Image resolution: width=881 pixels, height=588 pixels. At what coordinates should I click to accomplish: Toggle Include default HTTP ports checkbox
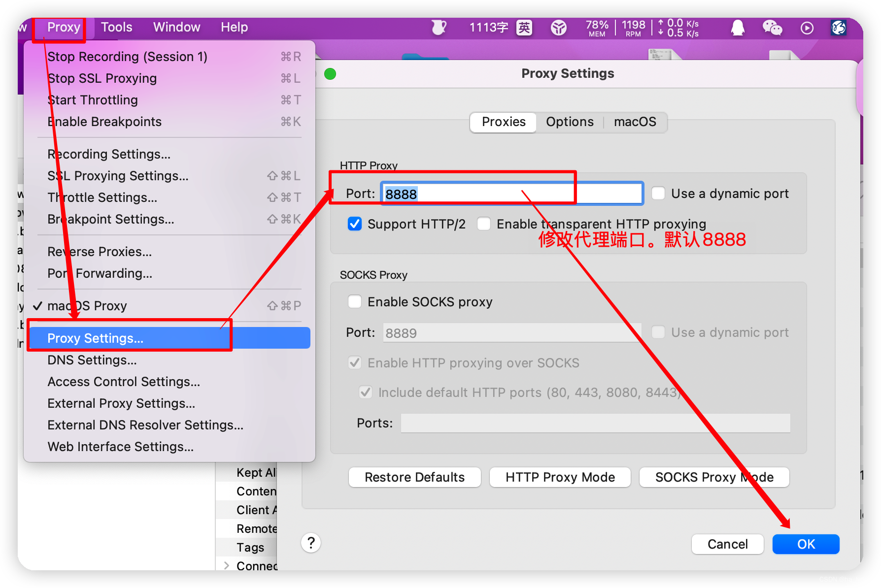pyautogui.click(x=366, y=392)
